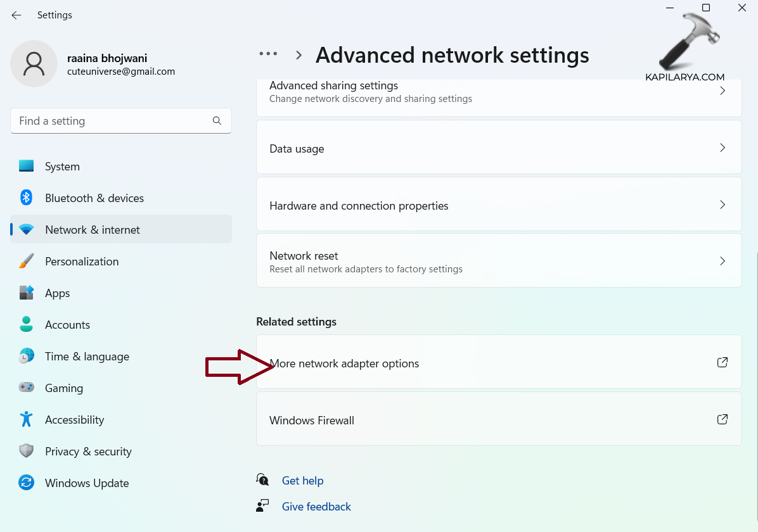Screen dimensions: 758x532
Task: Expand Advanced sharing settings chevron
Action: coord(722,91)
